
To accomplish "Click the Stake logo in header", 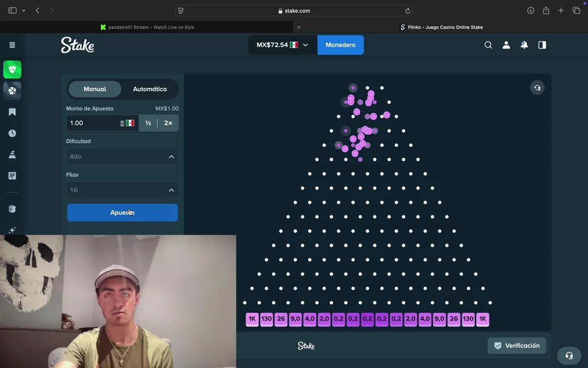I will [78, 45].
